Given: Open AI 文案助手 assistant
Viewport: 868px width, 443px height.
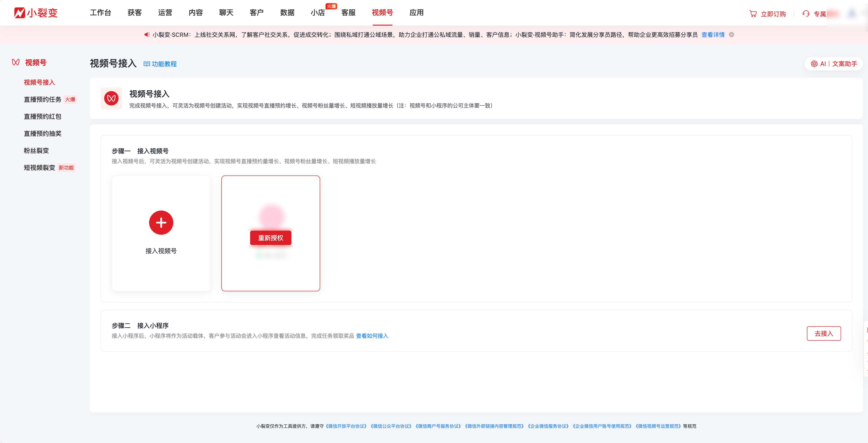Looking at the screenshot, I should 834,64.
